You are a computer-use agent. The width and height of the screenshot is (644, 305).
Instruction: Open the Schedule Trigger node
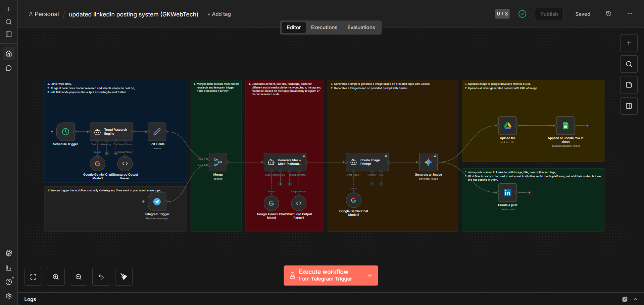coord(65,132)
